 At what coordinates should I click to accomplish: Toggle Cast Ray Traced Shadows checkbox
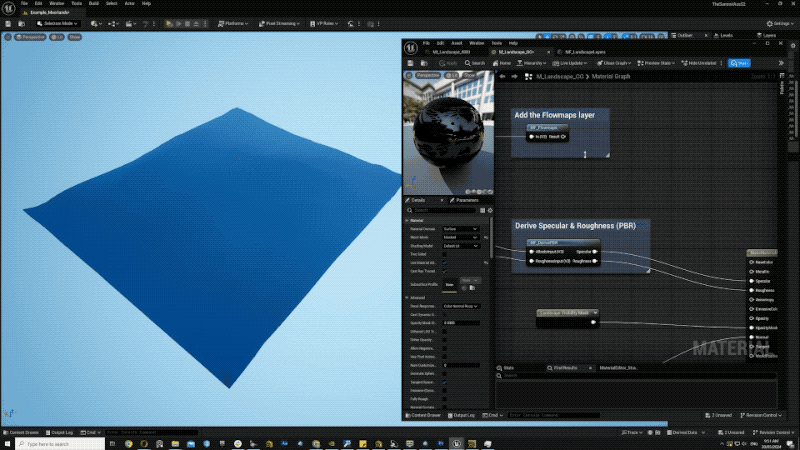pyautogui.click(x=444, y=271)
